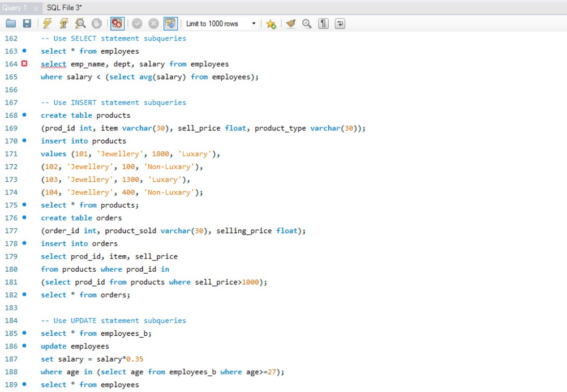Screen dimensions: 567x392
Task: Click the error marker on line 164
Action: (24, 64)
